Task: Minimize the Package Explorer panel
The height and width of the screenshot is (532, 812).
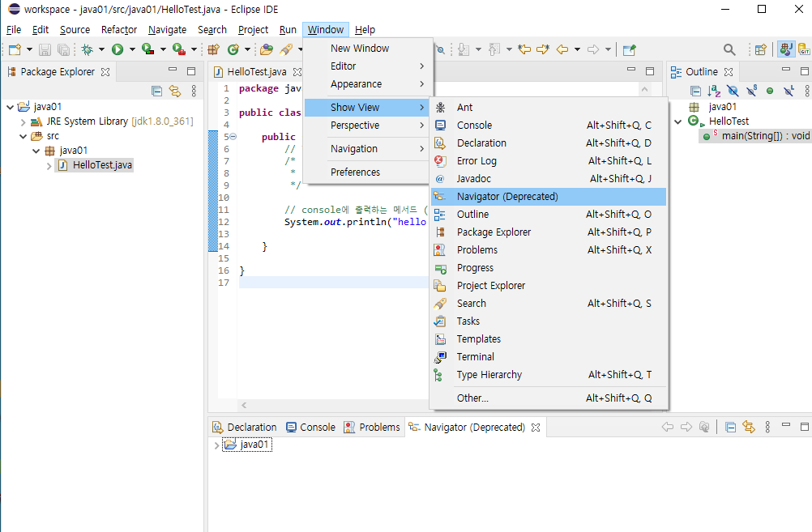Action: [x=173, y=70]
